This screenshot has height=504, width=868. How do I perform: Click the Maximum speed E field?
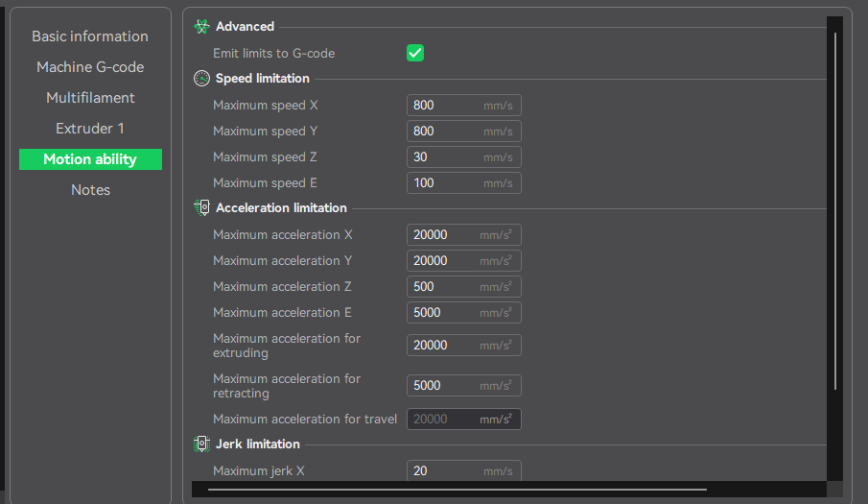tap(464, 183)
